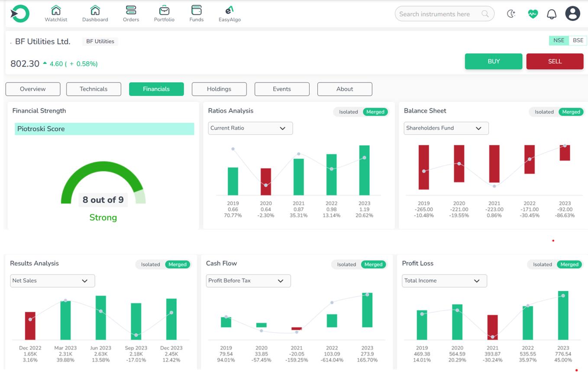The image size is (588, 372).
Task: Click the red 2021 Total Income bar
Action: [x=493, y=327]
